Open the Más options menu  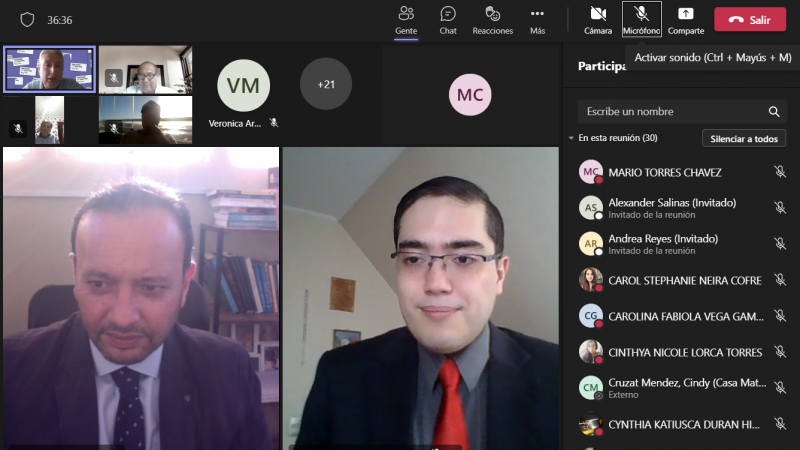(537, 20)
